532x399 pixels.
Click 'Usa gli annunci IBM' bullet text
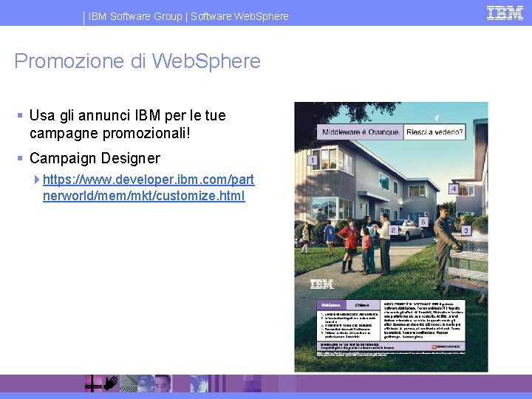tap(128, 124)
